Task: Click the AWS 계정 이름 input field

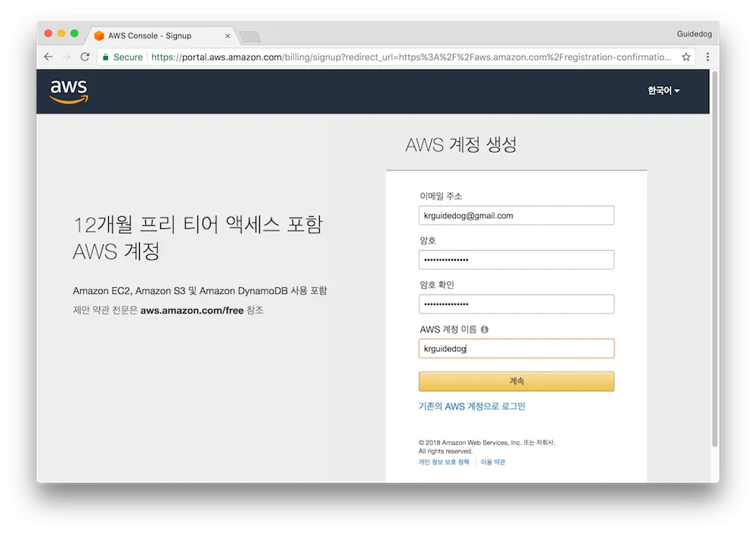Action: 516,348
